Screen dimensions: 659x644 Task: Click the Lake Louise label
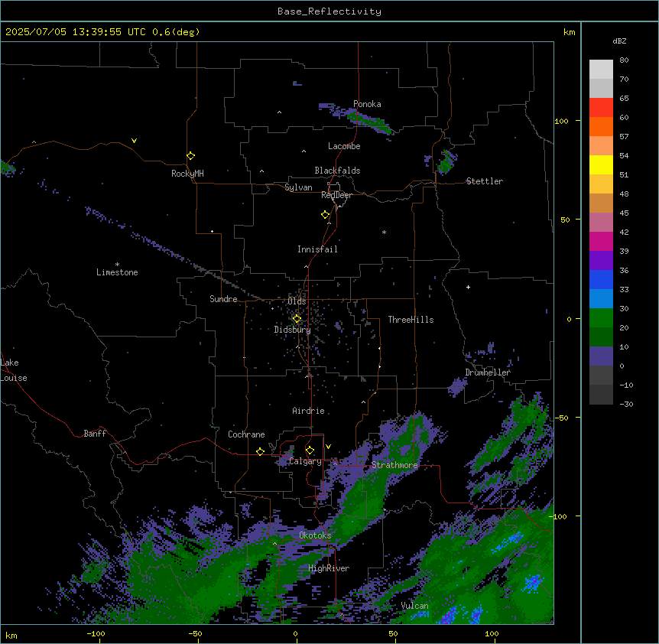[x=14, y=370]
